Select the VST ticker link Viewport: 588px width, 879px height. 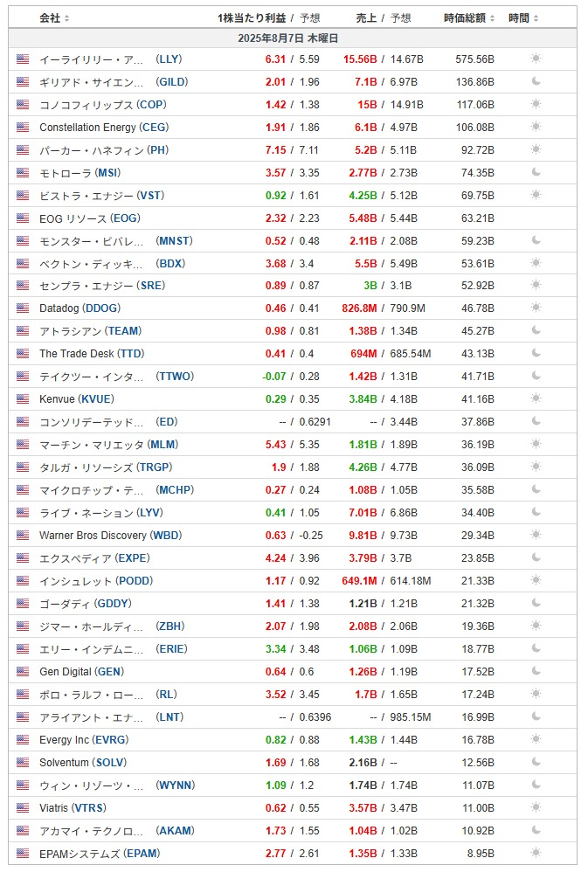coord(151,196)
